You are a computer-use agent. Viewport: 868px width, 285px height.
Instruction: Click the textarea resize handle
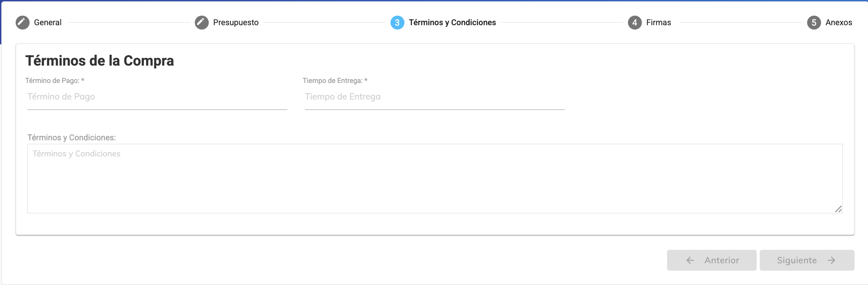tap(838, 209)
